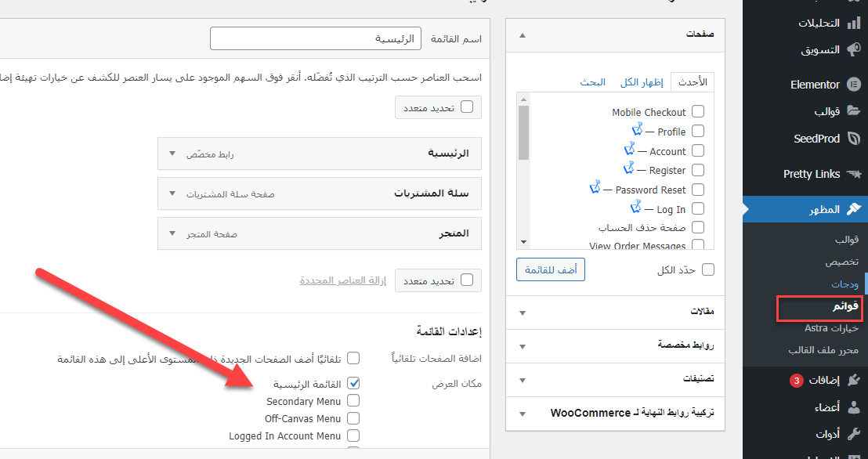Switch to the إظهار الكل tab
The image size is (868, 459).
coord(641,82)
